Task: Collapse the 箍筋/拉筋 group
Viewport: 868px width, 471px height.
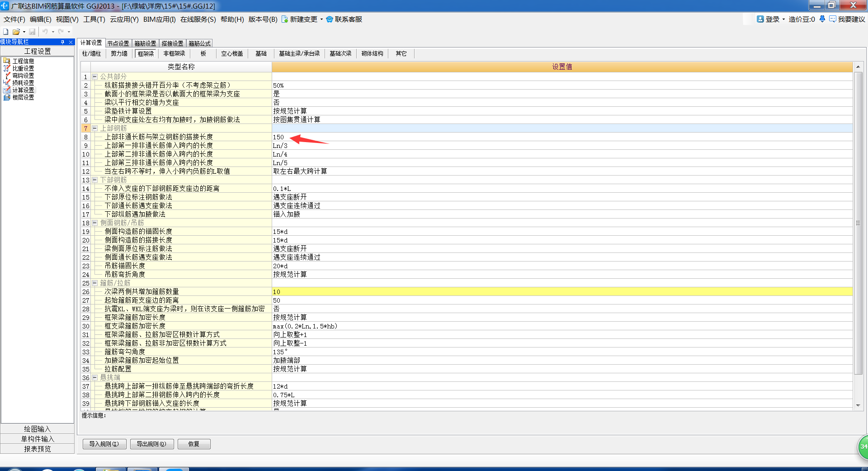Action: click(x=95, y=283)
